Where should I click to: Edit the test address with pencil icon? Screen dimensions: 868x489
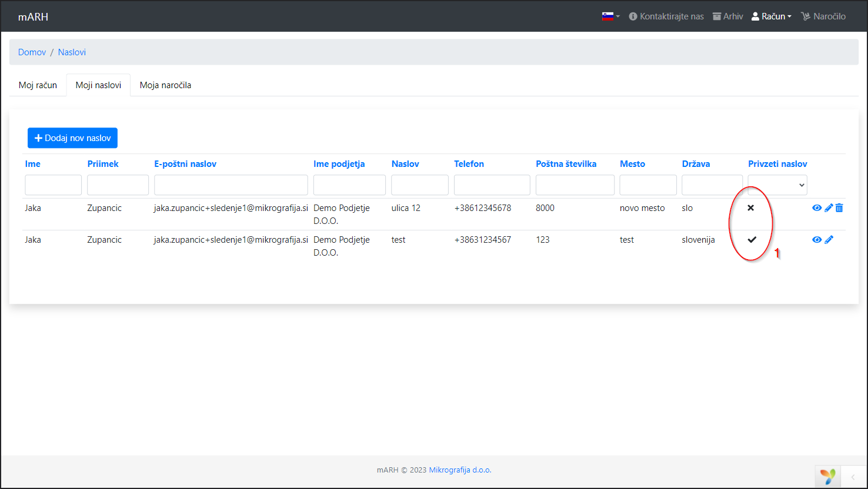pyautogui.click(x=829, y=240)
